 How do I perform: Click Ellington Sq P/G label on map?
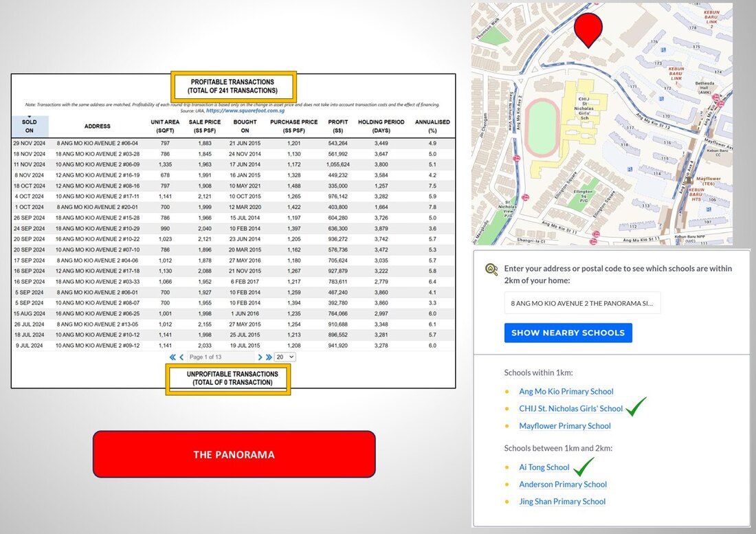click(583, 196)
